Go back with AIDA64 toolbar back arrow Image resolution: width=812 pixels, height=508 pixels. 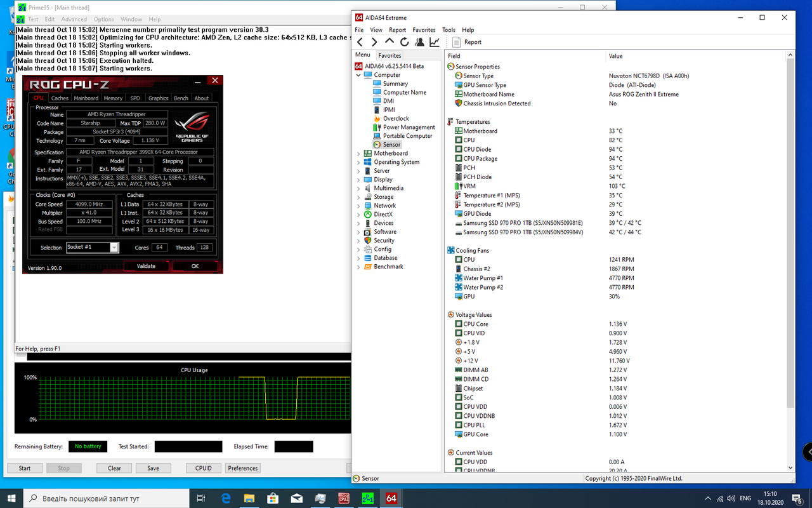(x=360, y=42)
